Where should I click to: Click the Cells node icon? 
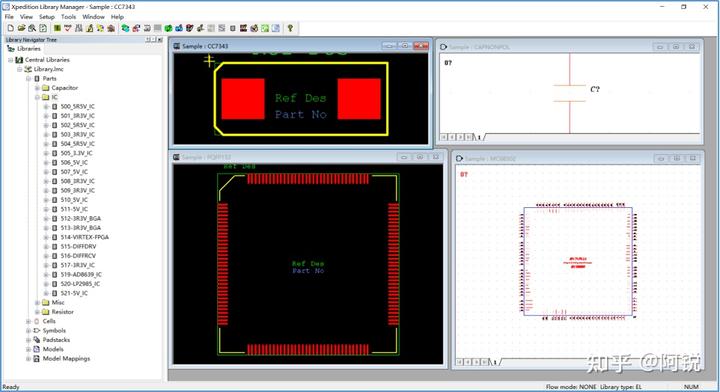(37, 321)
